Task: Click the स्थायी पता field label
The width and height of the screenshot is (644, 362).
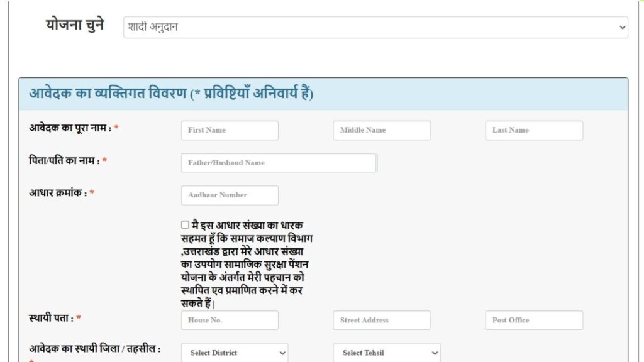Action: pos(50,318)
